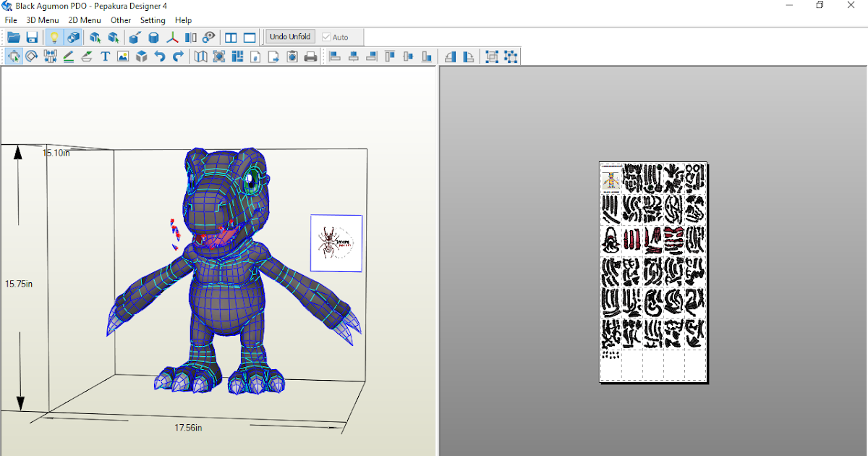Click the Save file icon

[x=32, y=36]
